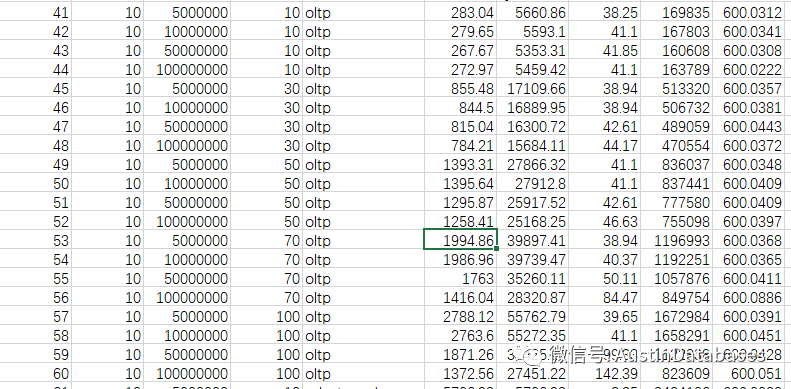Click cell with value 160608
The image size is (791, 389).
pos(676,50)
